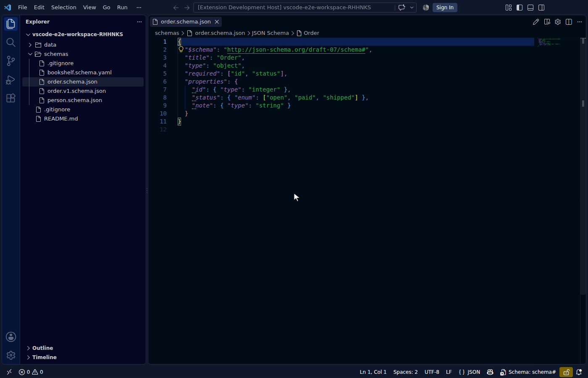The image size is (588, 378).
Task: Click the editor minimap preview
Action: [x=549, y=42]
